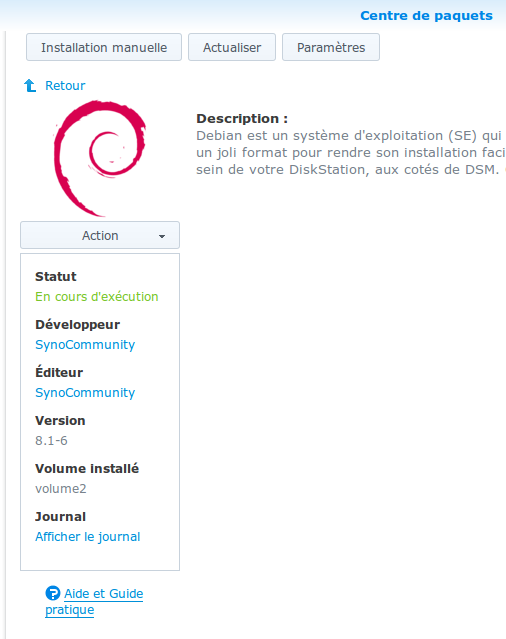Click the Centre de paquets title
506x639 pixels.
tap(426, 15)
